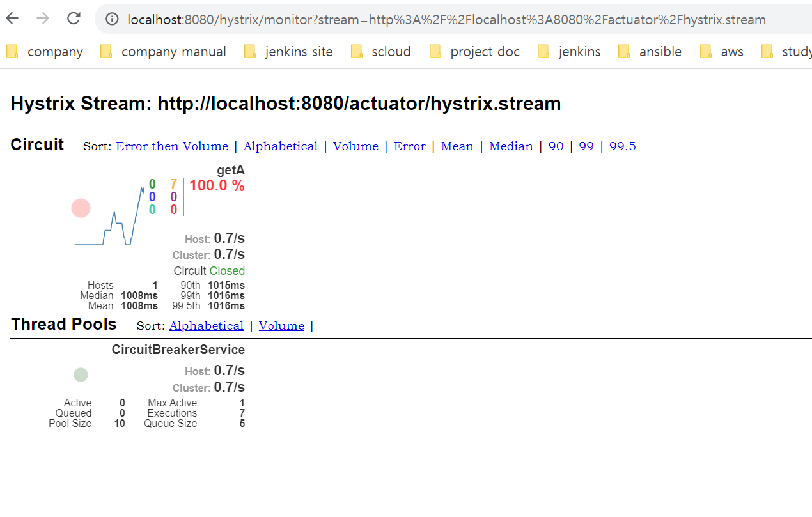The image size is (812, 517).
Task: Open the aws bookmark folder
Action: click(x=722, y=52)
